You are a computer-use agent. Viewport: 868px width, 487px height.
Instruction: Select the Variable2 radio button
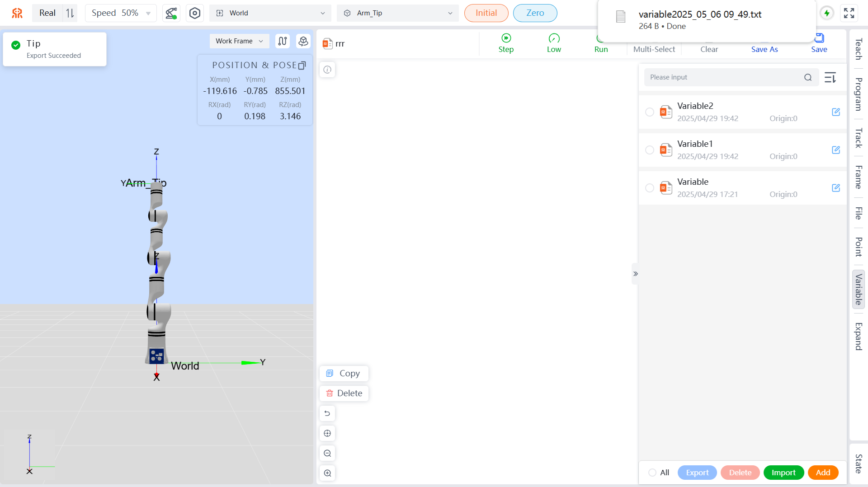(x=650, y=112)
